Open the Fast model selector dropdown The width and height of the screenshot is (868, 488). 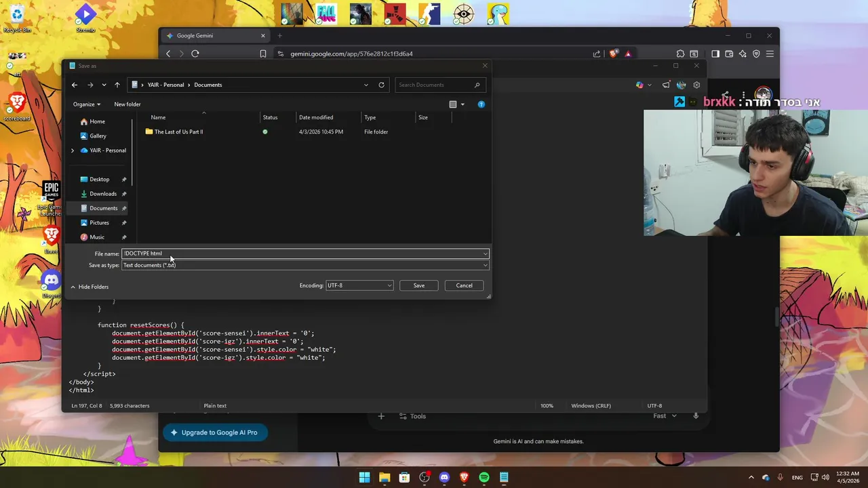(665, 415)
